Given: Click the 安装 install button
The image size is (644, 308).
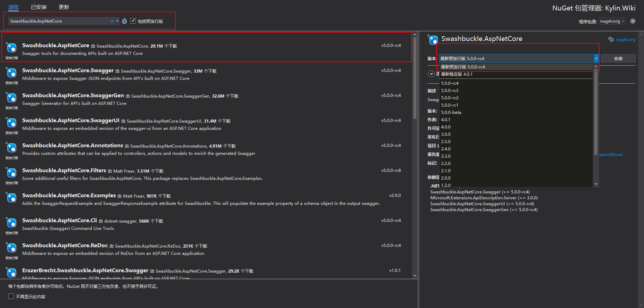Looking at the screenshot, I should click(x=618, y=58).
